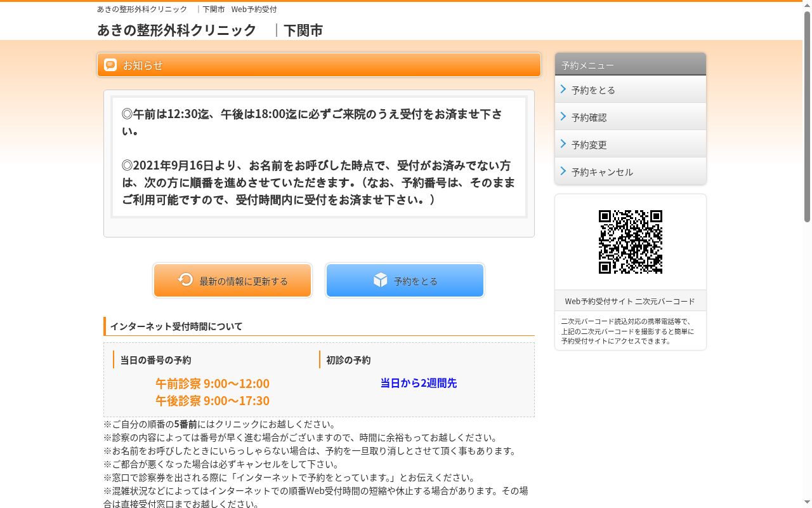Click the お知らせ speech bubble icon
This screenshot has width=812, height=508.
(110, 65)
